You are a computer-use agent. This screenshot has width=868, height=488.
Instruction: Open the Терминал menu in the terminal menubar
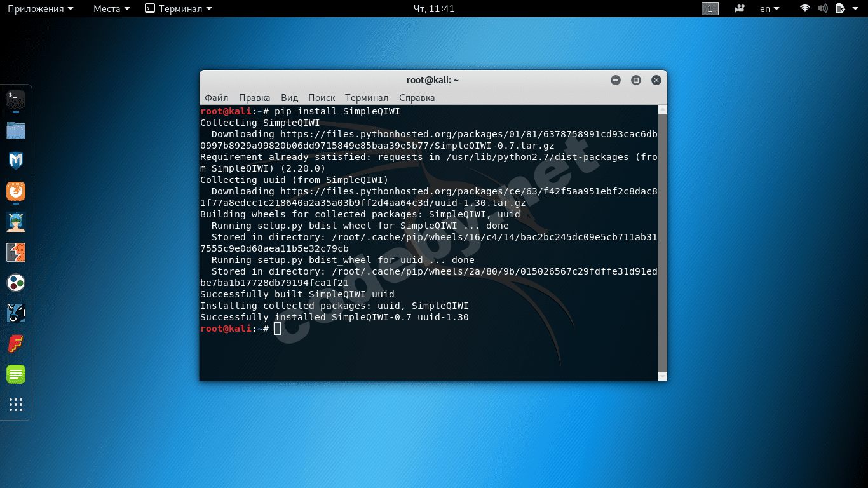pos(367,98)
